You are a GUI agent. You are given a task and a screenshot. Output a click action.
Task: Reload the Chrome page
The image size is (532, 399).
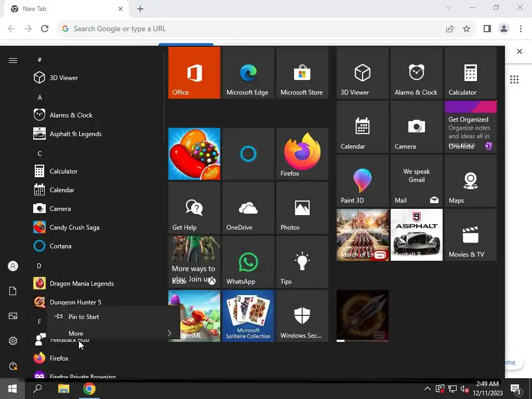pos(45,29)
